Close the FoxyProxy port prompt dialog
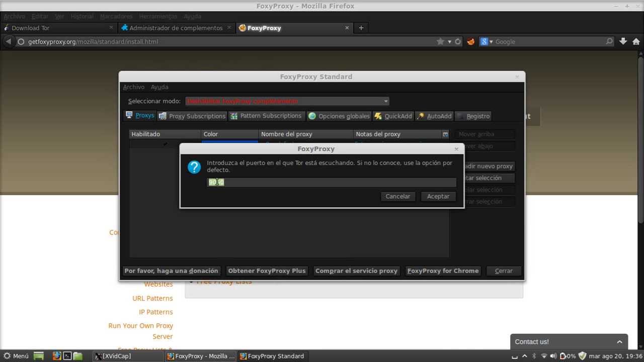This screenshot has height=362, width=644. [456, 149]
